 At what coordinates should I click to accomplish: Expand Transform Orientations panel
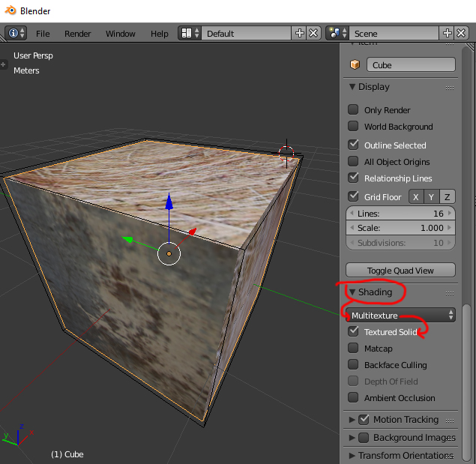[352, 456]
